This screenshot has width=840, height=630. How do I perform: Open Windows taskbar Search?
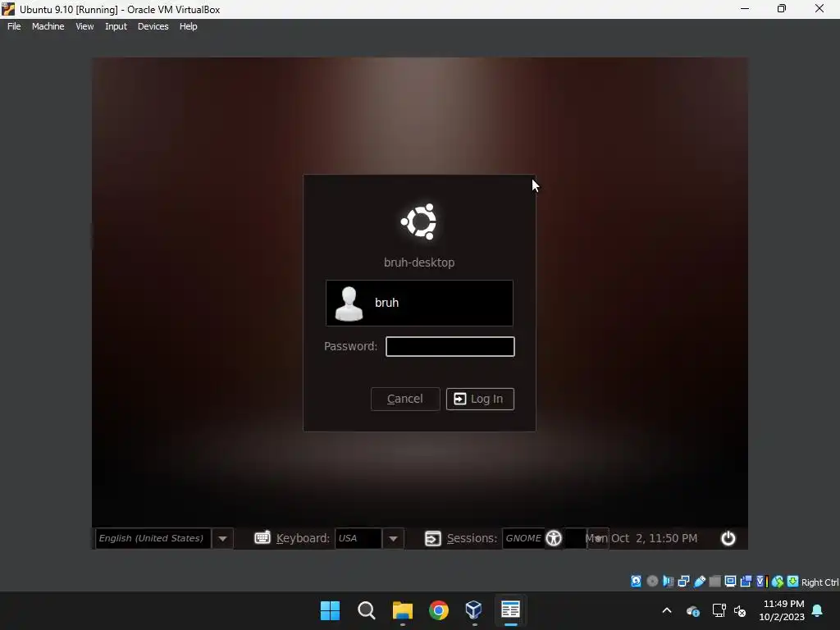point(367,610)
